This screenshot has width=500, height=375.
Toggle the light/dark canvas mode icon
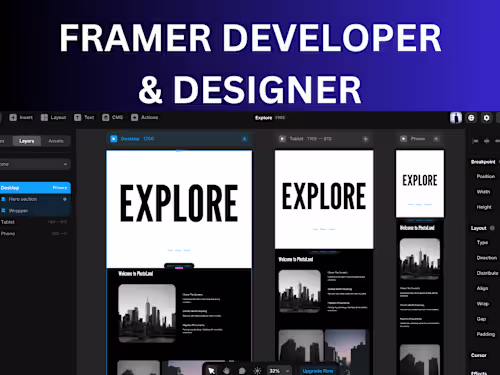[x=257, y=371]
